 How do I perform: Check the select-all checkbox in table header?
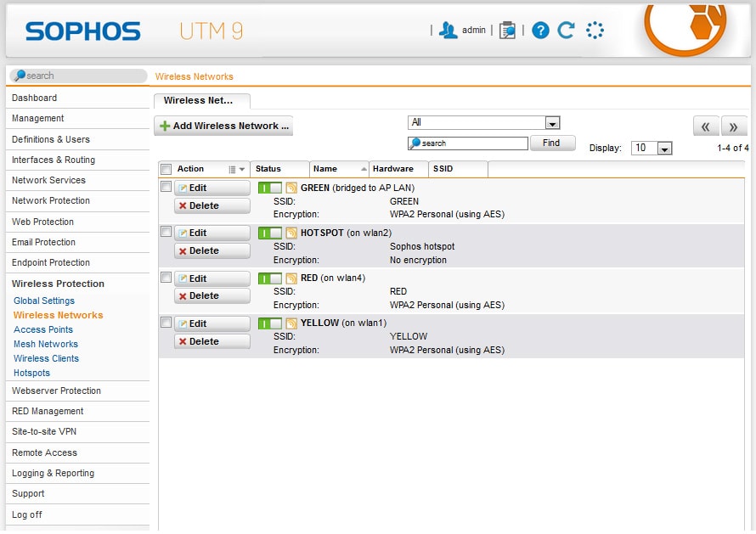[x=166, y=169]
